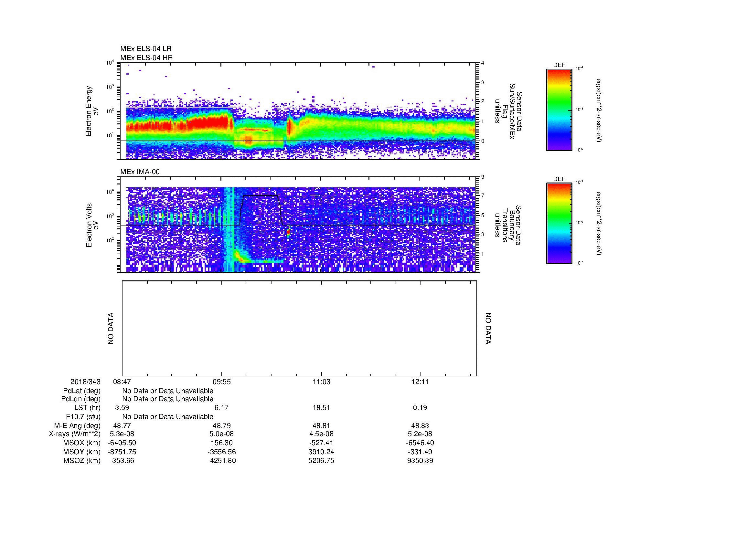Click the 'Electron Energy eV' axis label
This screenshot has height=534, width=756.
pyautogui.click(x=92, y=111)
